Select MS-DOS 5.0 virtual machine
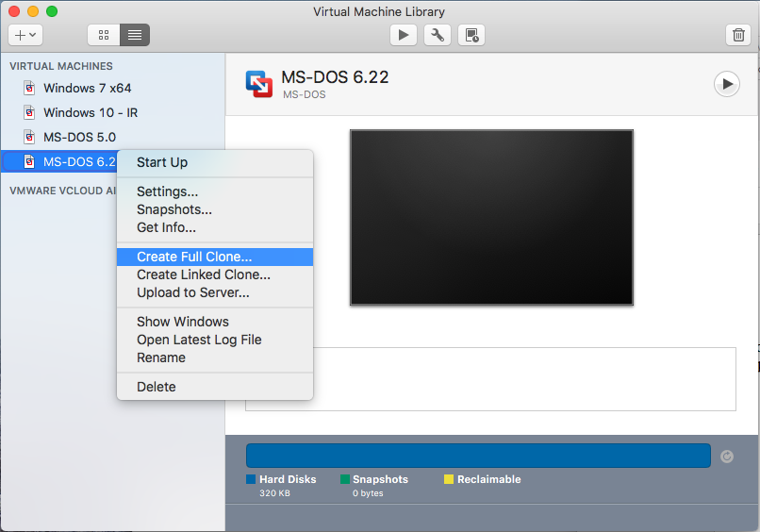This screenshot has width=760, height=532. (x=79, y=137)
